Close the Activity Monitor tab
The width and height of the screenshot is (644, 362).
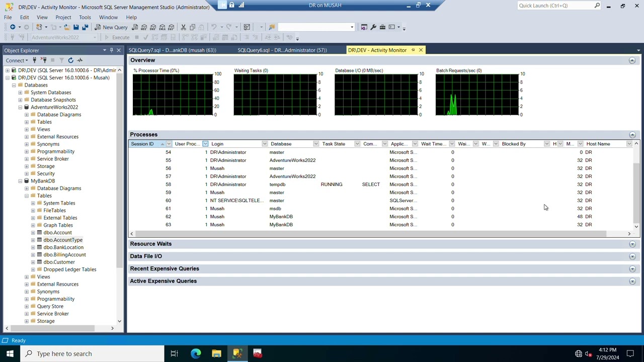pos(421,50)
